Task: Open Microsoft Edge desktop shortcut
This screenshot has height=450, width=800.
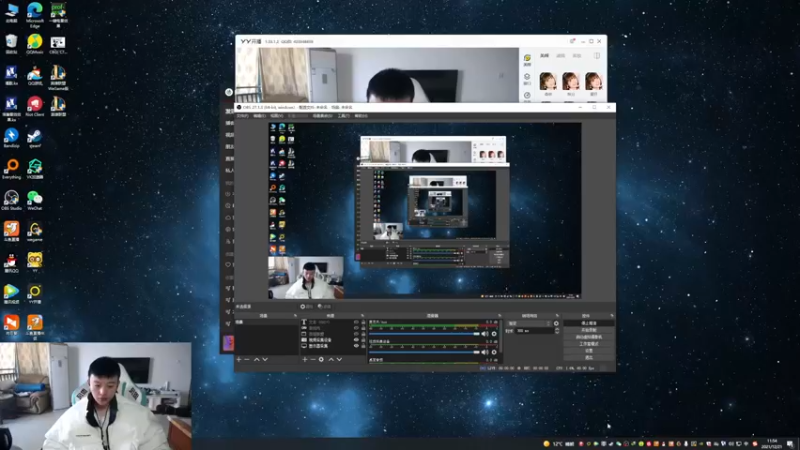Action: point(35,15)
